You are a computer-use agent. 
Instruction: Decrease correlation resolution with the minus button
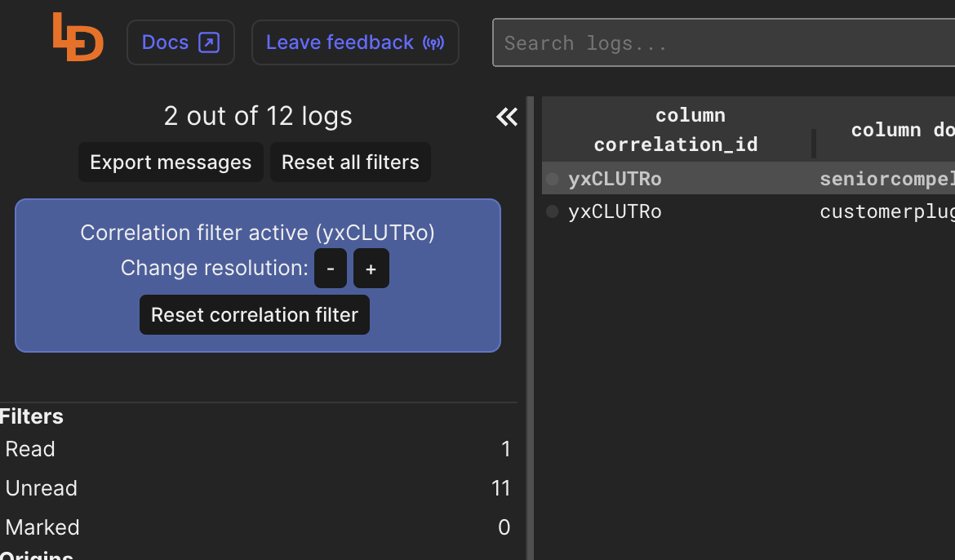click(x=331, y=269)
